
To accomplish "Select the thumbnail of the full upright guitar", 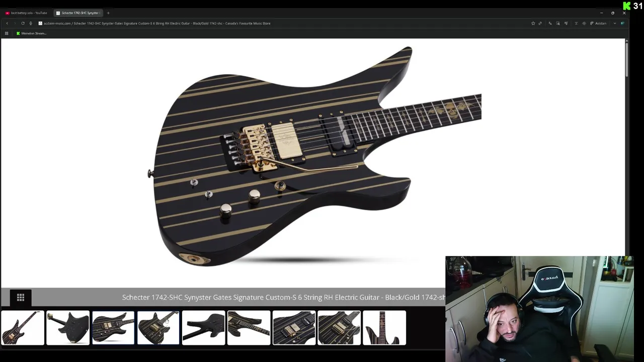I will pos(23,328).
